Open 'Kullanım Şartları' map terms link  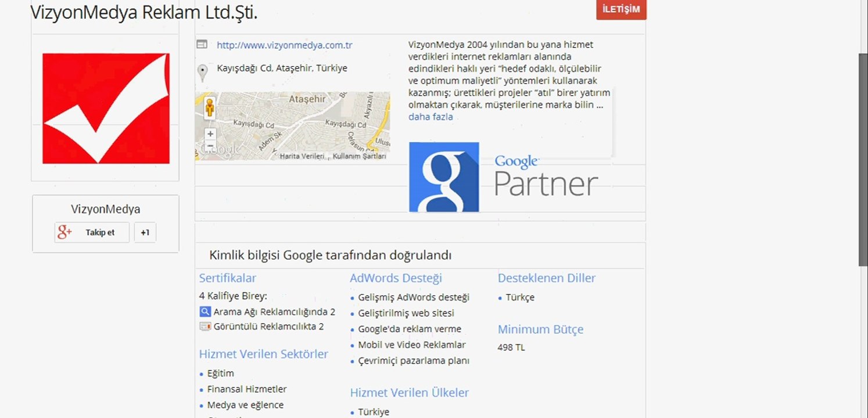[359, 156]
